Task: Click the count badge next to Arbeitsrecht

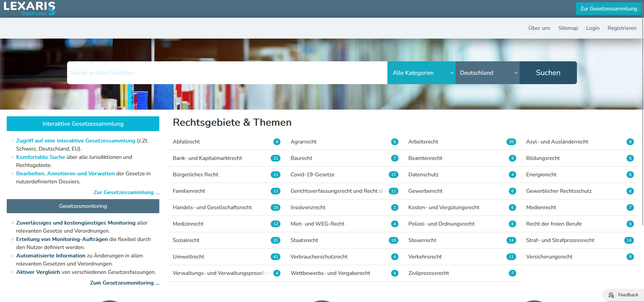Action: 511,142
